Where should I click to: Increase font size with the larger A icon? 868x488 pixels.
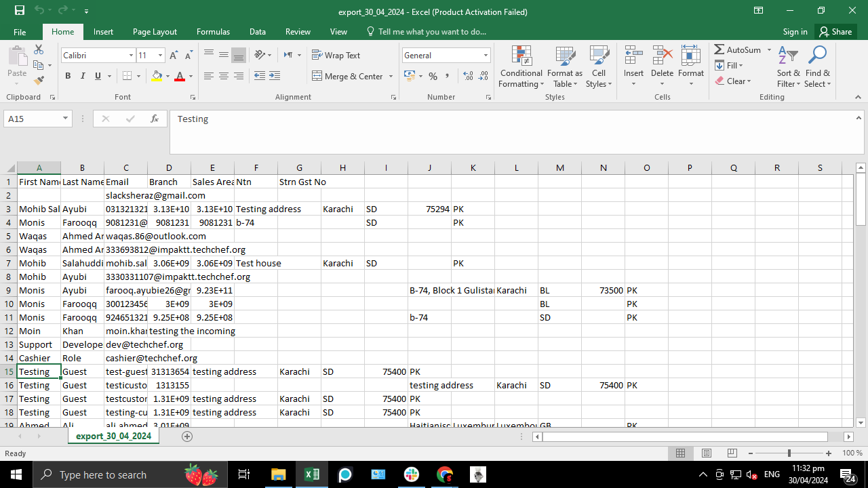pos(174,56)
